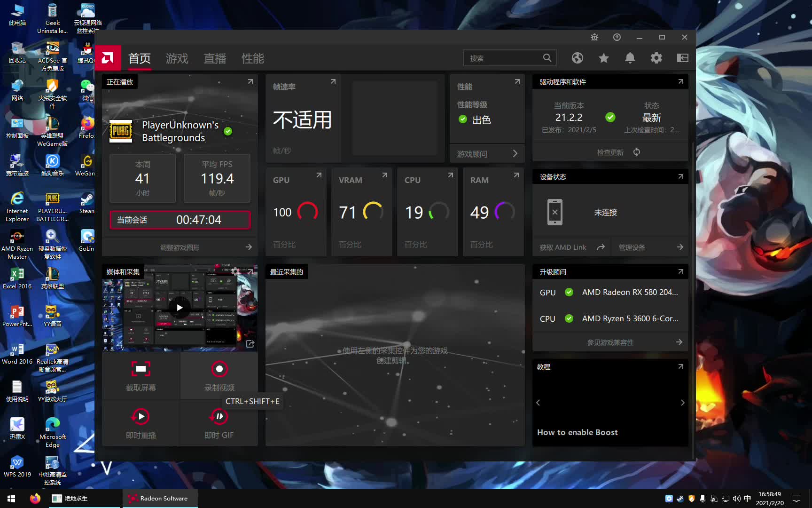Open 游戏顾问 with its chevron
This screenshot has height=508, width=812.
(x=515, y=153)
